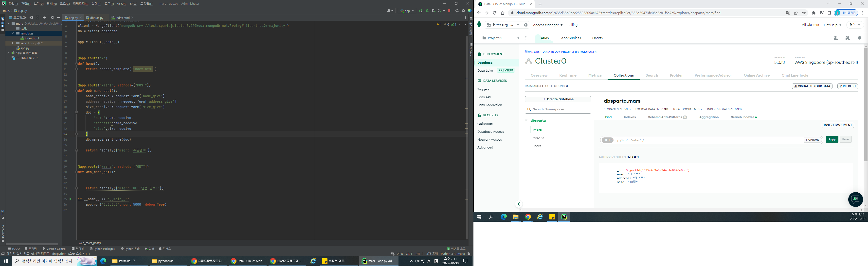Collapse the templates folder

click(x=13, y=33)
